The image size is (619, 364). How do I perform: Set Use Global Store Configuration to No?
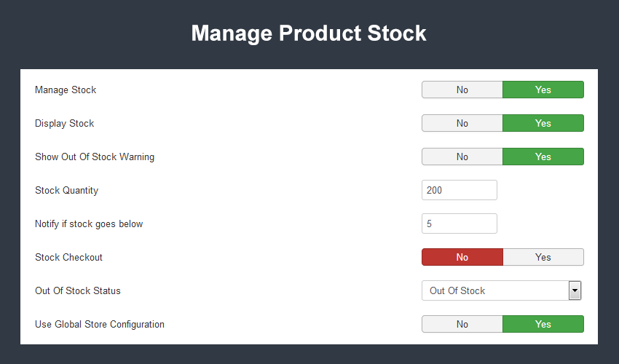point(462,324)
